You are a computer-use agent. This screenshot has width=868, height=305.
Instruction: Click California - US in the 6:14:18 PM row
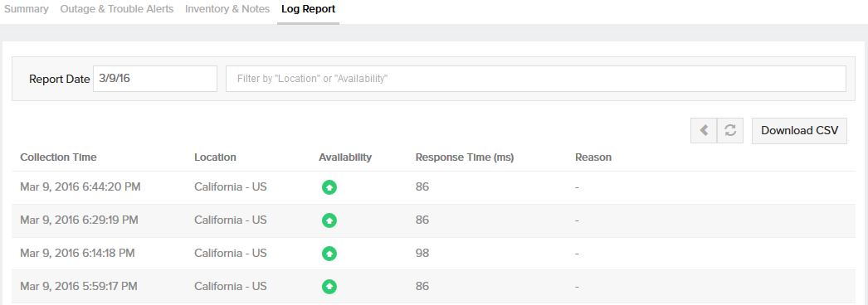click(x=231, y=253)
